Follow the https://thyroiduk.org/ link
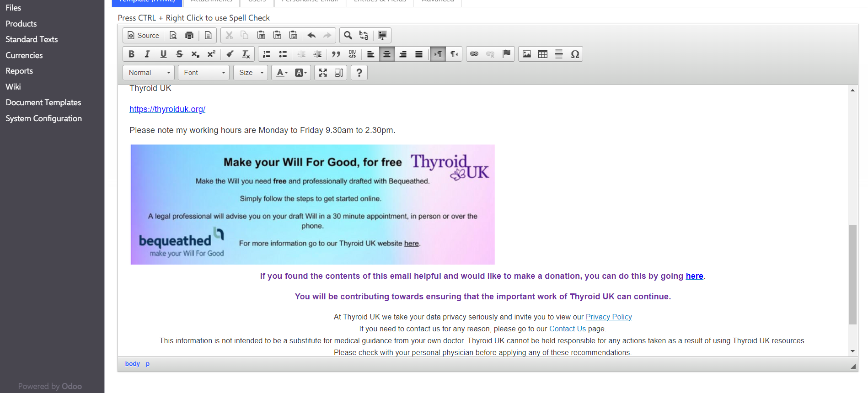Screen dimensions: 868x393 coord(167,109)
